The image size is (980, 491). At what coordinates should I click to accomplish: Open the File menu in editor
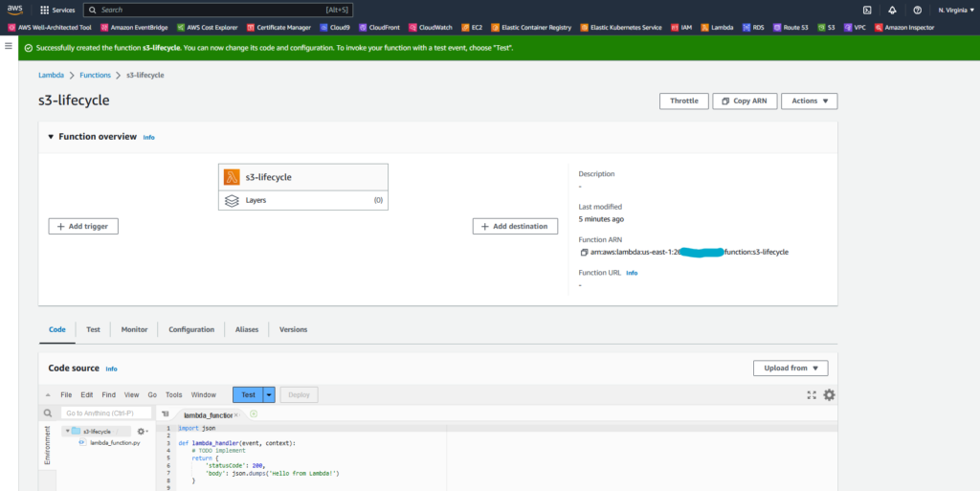click(x=66, y=394)
